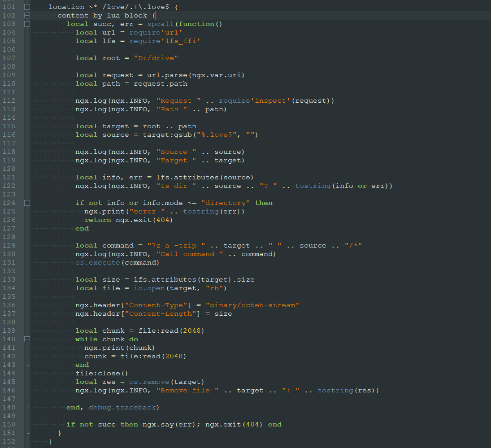Click ngx.say(err) on line 150

pyautogui.click(x=169, y=425)
